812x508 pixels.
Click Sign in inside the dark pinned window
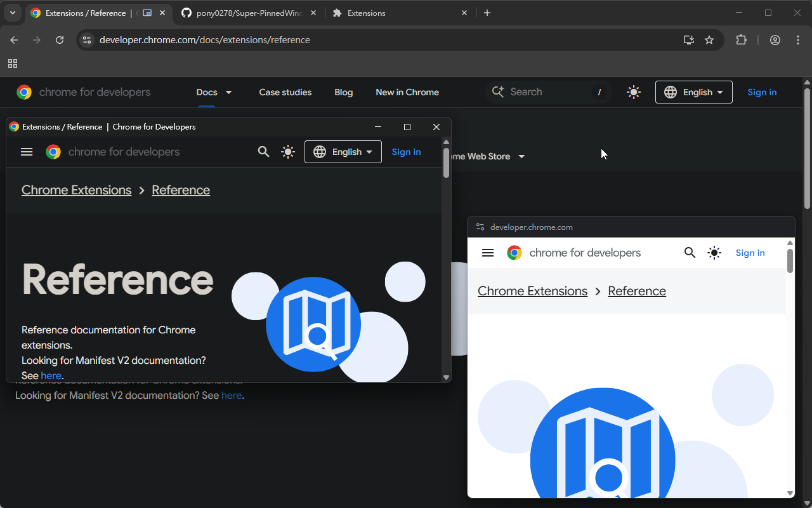(x=406, y=152)
